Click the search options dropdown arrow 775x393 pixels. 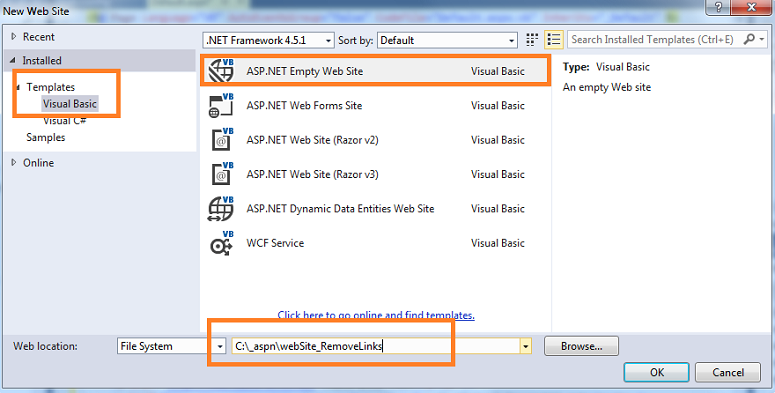(762, 39)
